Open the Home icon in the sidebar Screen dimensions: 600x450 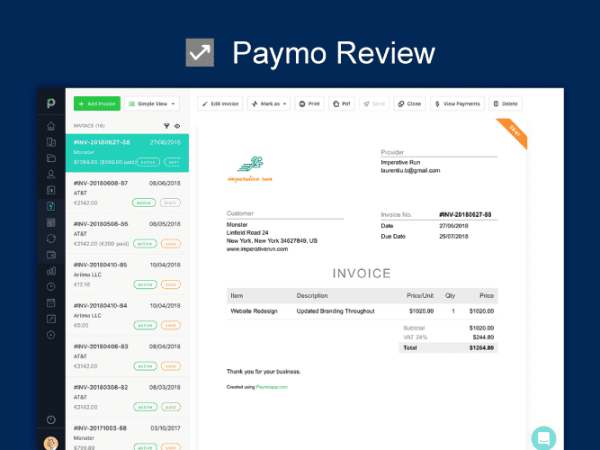pos(50,127)
